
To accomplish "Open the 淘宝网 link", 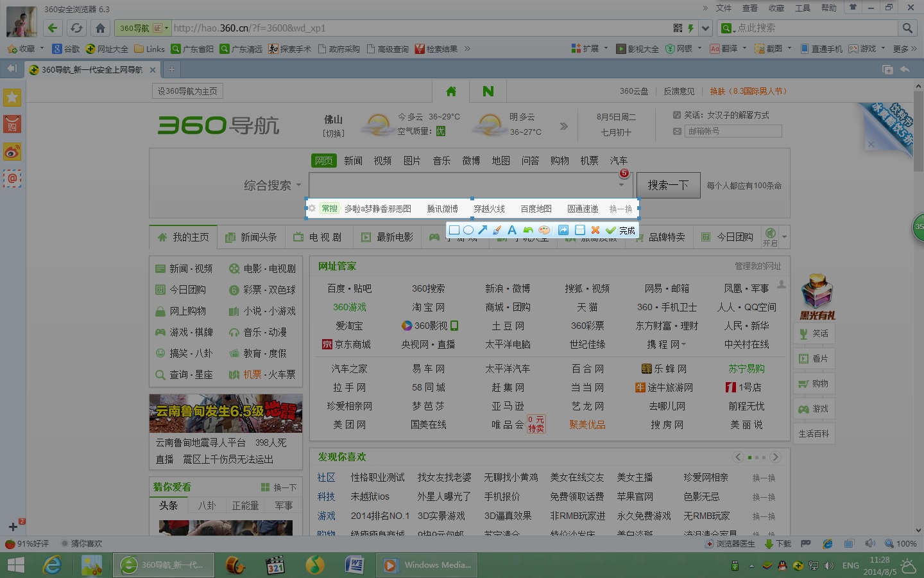I will click(x=429, y=307).
